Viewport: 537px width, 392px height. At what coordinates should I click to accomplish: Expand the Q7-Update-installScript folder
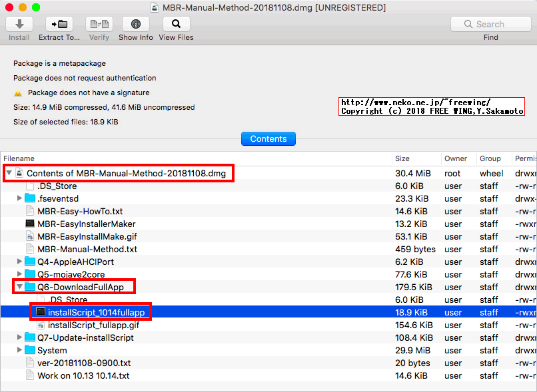19,337
